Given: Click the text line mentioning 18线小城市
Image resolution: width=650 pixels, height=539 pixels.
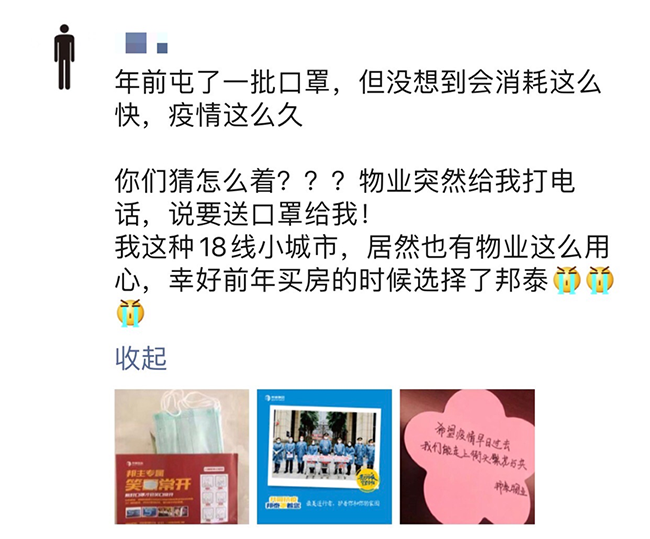Looking at the screenshot, I should (x=361, y=247).
